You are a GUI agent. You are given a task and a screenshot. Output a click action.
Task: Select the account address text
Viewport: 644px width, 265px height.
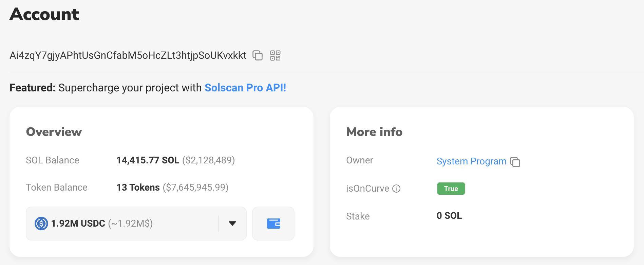tap(128, 55)
